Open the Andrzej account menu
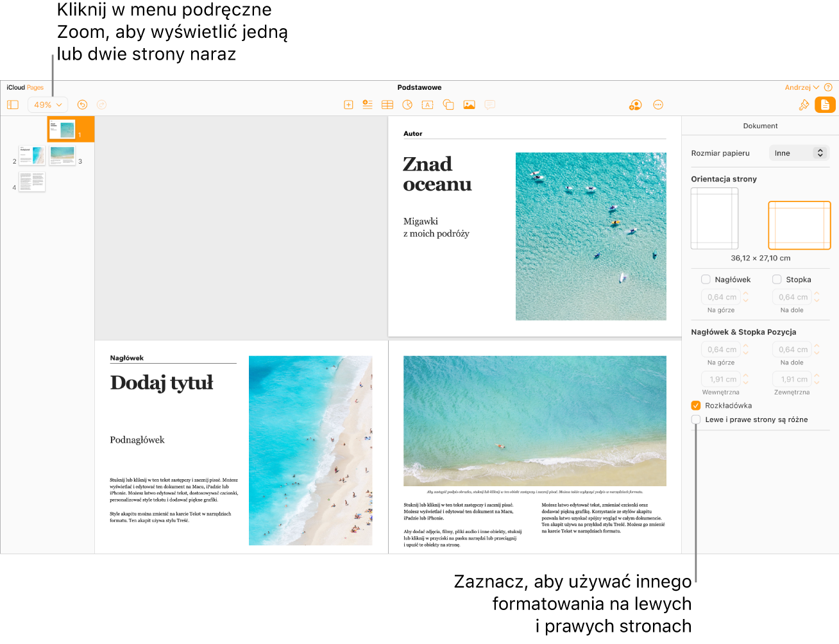Screen dimensions: 839x644 coord(803,87)
